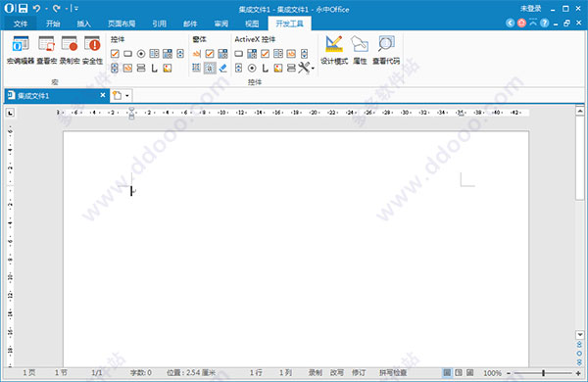Insert ActiveX text box control

point(291,54)
